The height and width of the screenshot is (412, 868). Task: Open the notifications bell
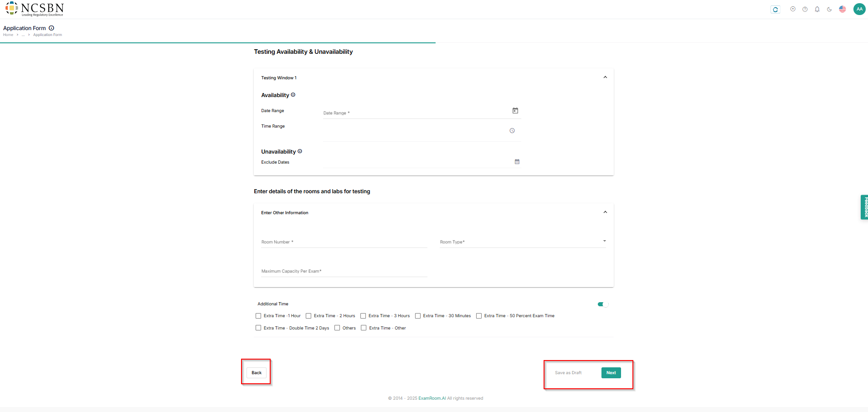(x=817, y=9)
